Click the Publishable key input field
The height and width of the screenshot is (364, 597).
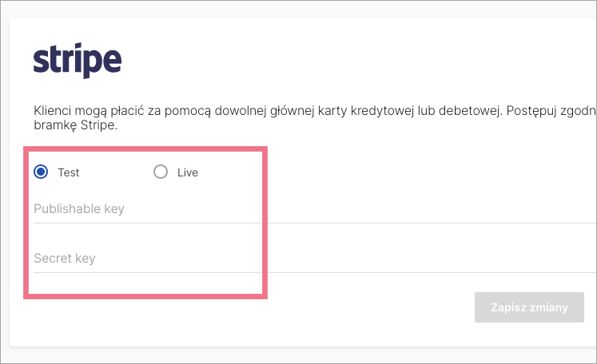(x=312, y=209)
